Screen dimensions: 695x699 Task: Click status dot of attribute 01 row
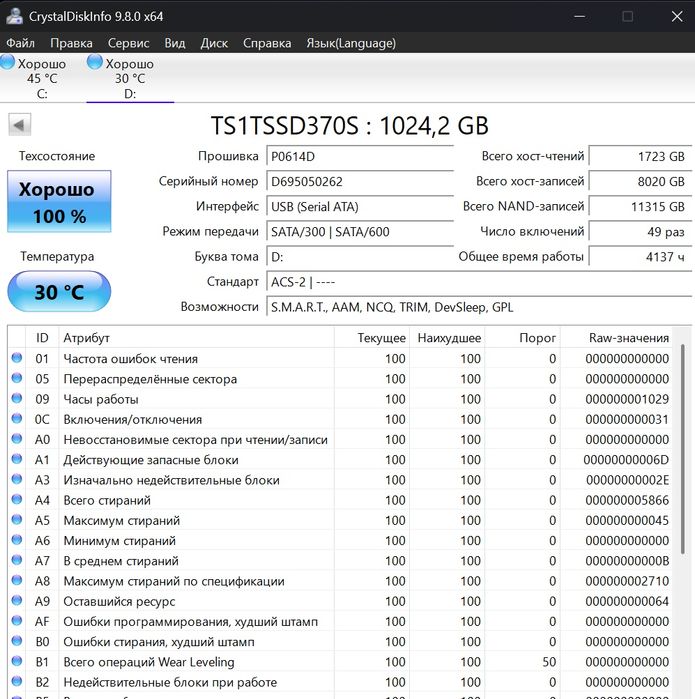(x=17, y=358)
